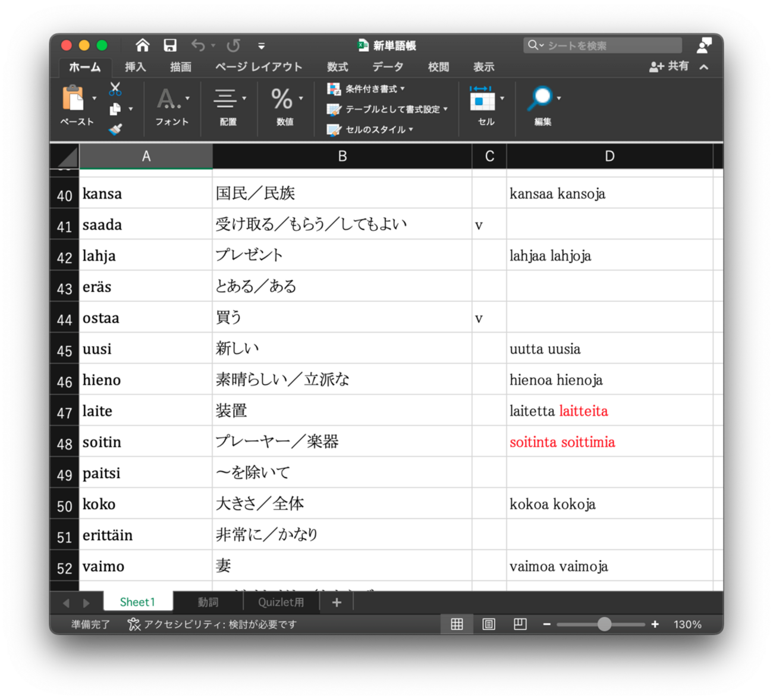Click the sheet search field
773x700 pixels.
602,45
